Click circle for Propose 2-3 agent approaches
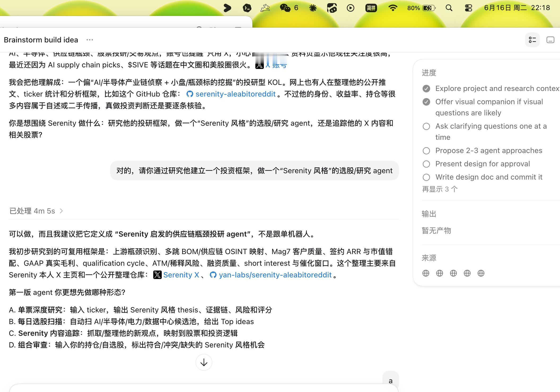The image size is (560, 392). pyautogui.click(x=426, y=151)
